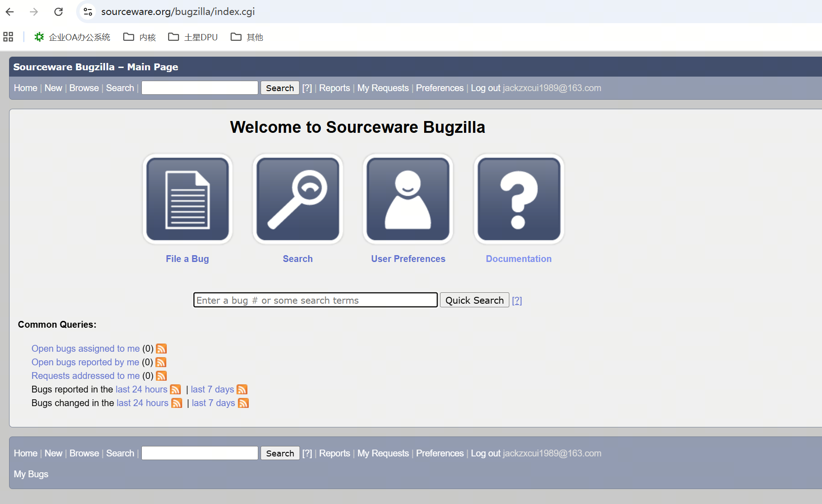Click New in the footer navigation bar
Screen dimensions: 822x504
[x=53, y=453]
